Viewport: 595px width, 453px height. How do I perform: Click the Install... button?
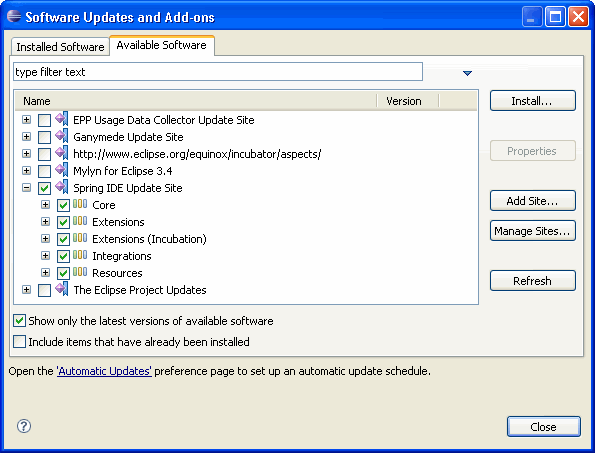pyautogui.click(x=532, y=101)
